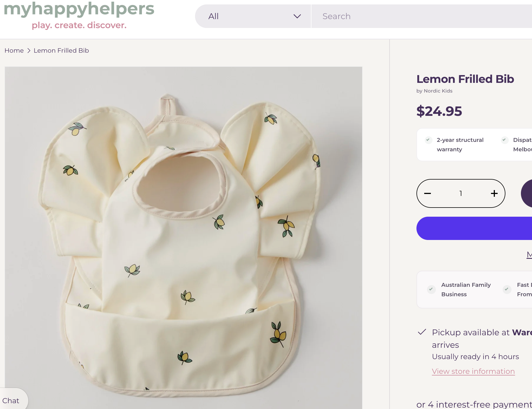This screenshot has width=532, height=409.
Task: Decrease quantity with the minus icon
Action: tap(428, 193)
